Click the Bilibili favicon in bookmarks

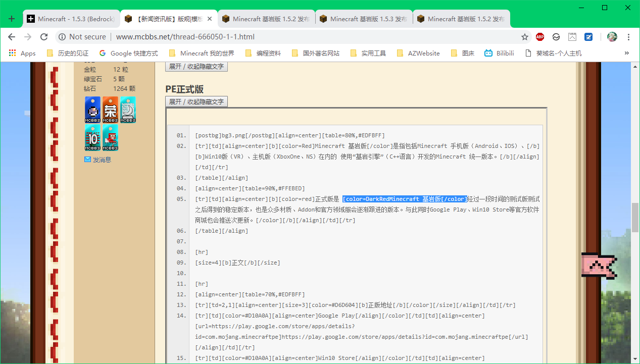click(x=488, y=53)
